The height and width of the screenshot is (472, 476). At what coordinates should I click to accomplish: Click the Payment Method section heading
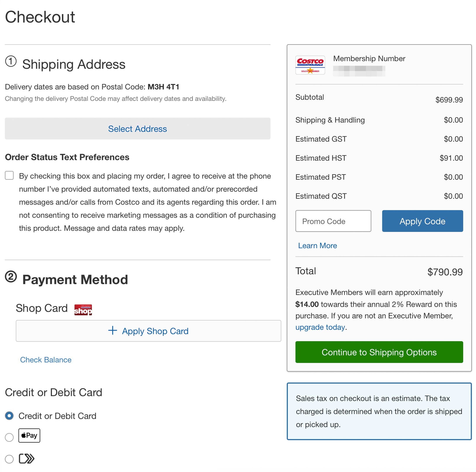point(75,279)
